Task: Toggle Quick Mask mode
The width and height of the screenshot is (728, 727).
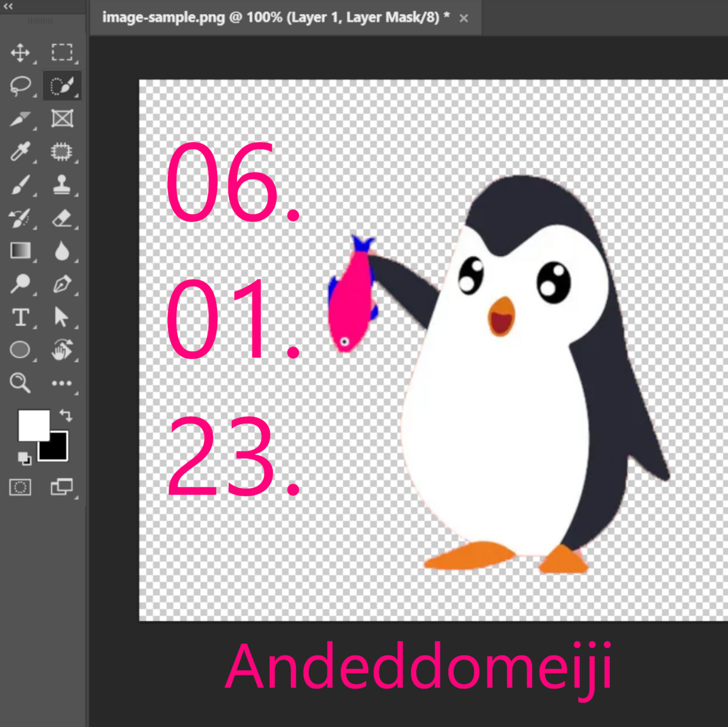Action: [20, 487]
